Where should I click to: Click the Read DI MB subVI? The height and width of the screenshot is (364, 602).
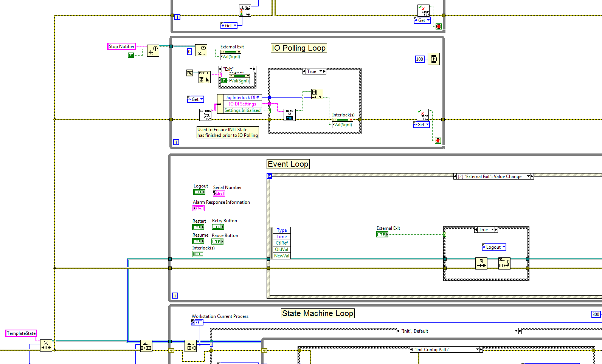(x=290, y=115)
